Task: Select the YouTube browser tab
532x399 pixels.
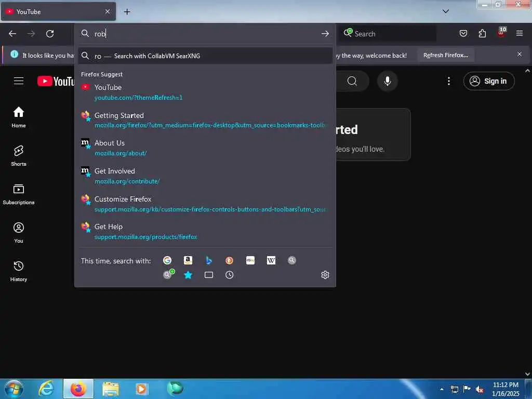Action: [58, 11]
